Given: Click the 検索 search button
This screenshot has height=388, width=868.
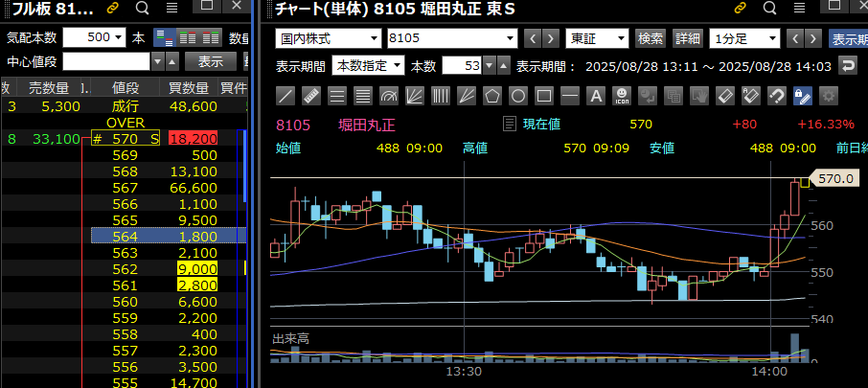Looking at the screenshot, I should pyautogui.click(x=651, y=38).
